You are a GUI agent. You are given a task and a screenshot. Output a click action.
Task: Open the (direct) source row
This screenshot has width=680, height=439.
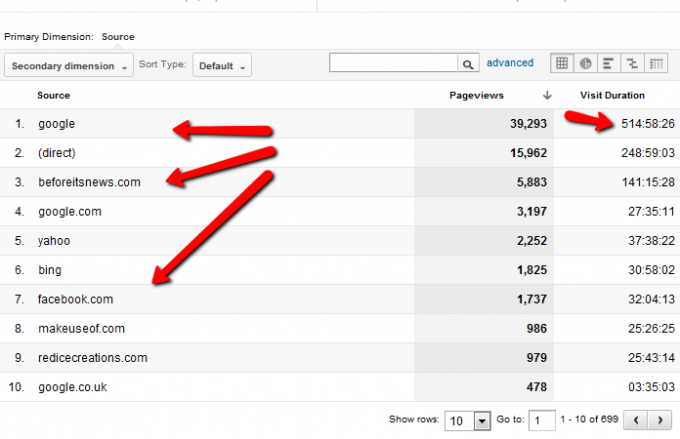point(57,153)
